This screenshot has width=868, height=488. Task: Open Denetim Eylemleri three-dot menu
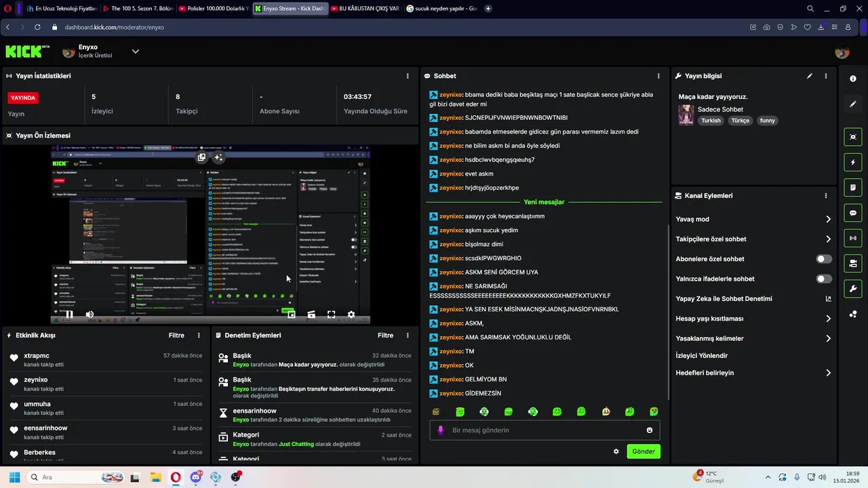[408, 335]
